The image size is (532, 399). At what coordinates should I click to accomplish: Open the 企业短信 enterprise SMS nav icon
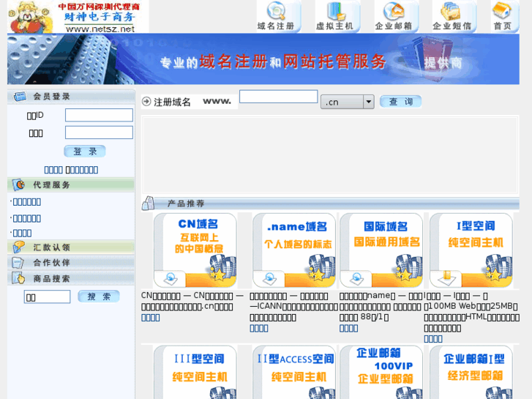coord(454,16)
